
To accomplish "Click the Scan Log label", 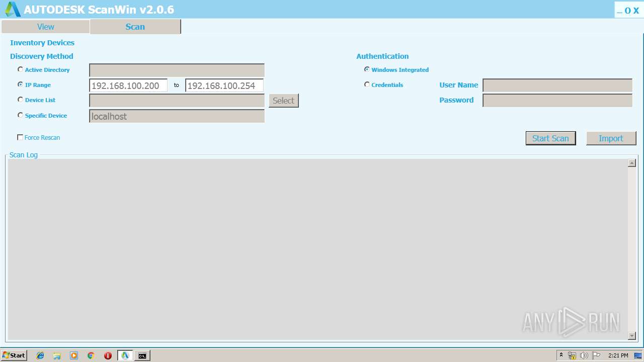I will point(24,155).
